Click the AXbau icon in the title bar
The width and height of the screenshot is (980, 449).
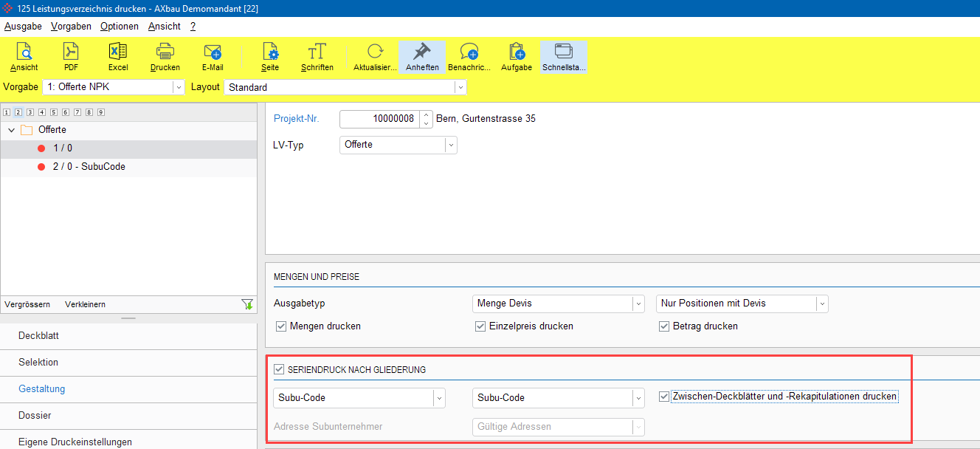point(9,9)
